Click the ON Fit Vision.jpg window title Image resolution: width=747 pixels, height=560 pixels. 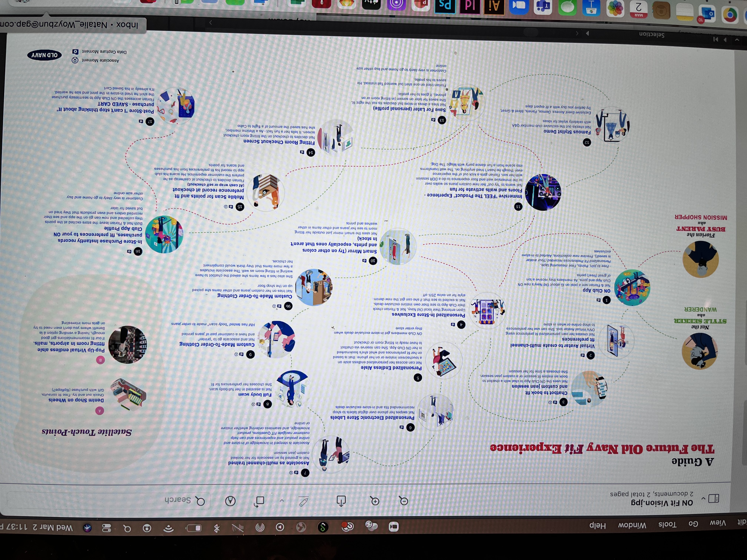(x=662, y=503)
